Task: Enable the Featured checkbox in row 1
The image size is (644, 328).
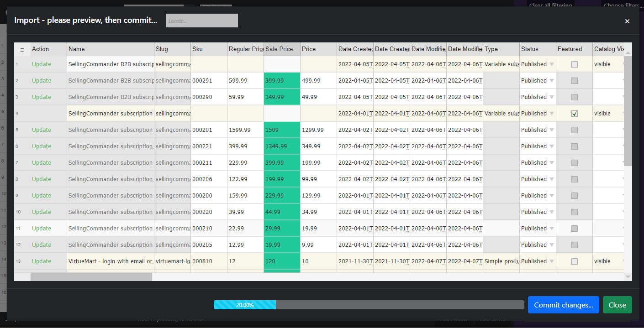Action: 574,64
